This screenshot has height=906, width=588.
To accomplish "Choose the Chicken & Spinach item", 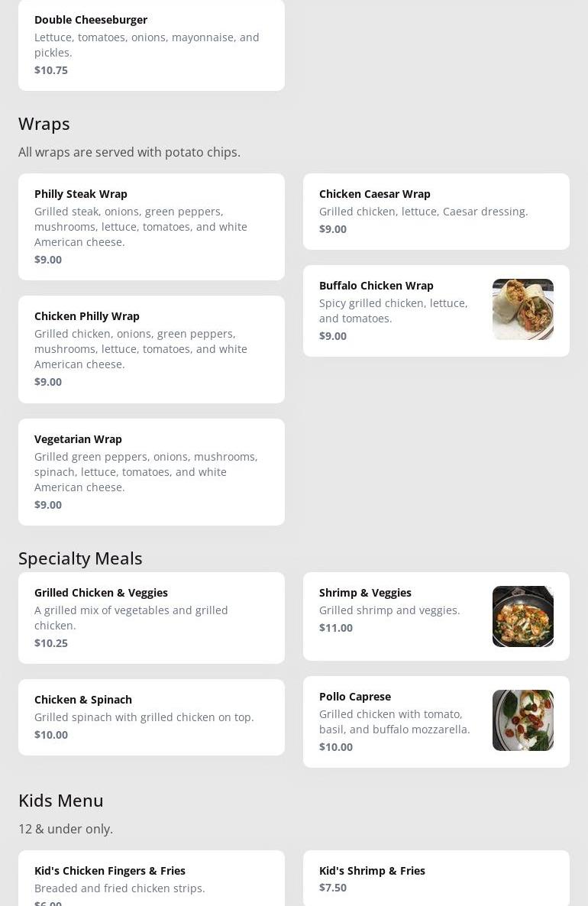I will pos(151,717).
